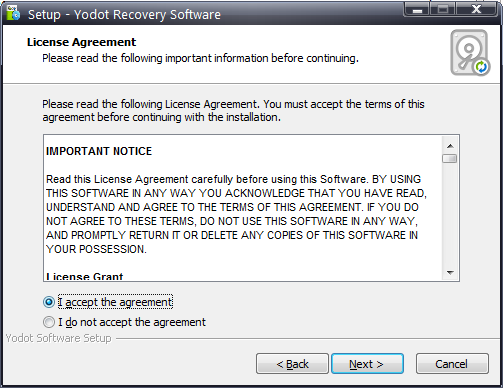Select "I do not accept the agreement"
This screenshot has width=503, height=388.
pos(49,322)
